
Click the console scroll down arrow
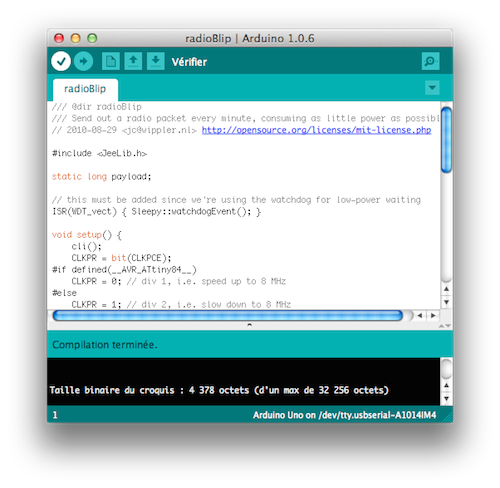(x=446, y=399)
